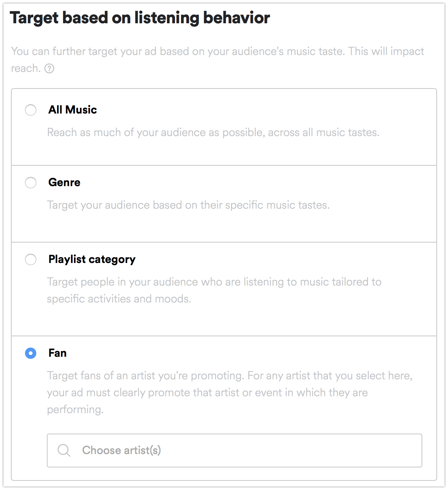The image size is (448, 490).
Task: Click the Genre description about music tastes
Action: coord(188,205)
